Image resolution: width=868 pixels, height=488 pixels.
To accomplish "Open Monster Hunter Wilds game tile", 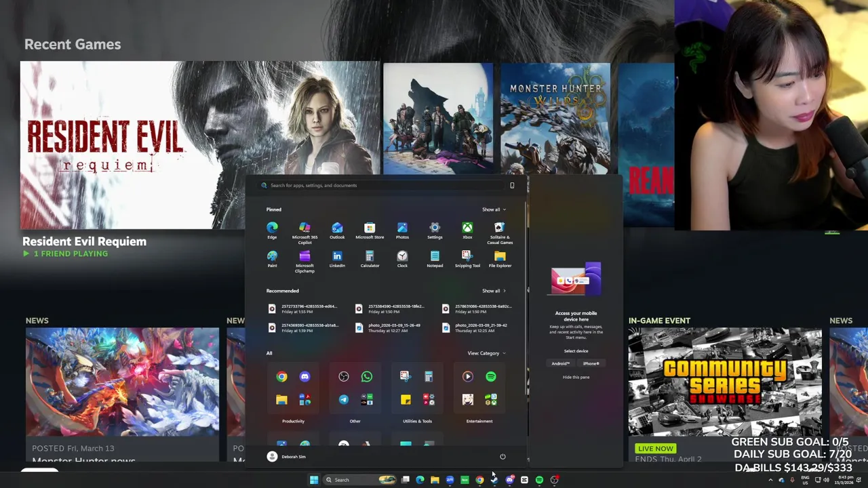I will 555,119.
